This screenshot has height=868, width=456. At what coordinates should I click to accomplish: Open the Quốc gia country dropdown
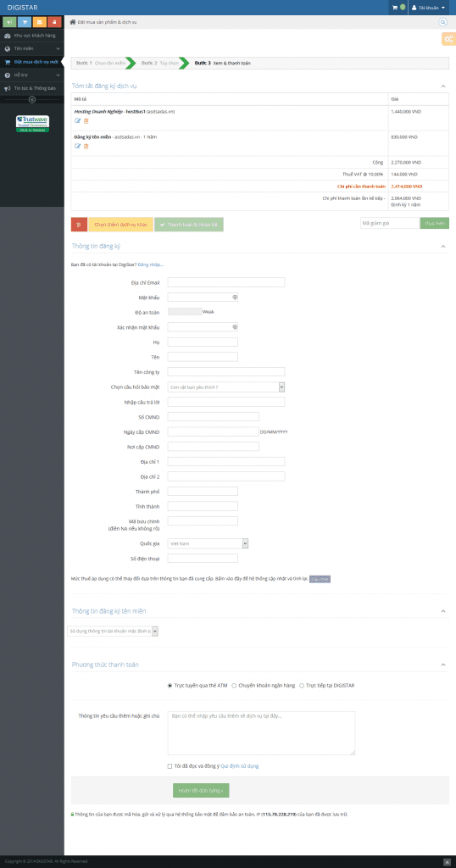(x=208, y=543)
